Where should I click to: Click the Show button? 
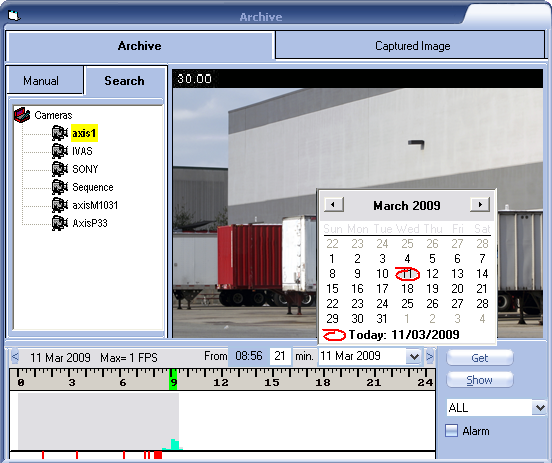[x=479, y=380]
